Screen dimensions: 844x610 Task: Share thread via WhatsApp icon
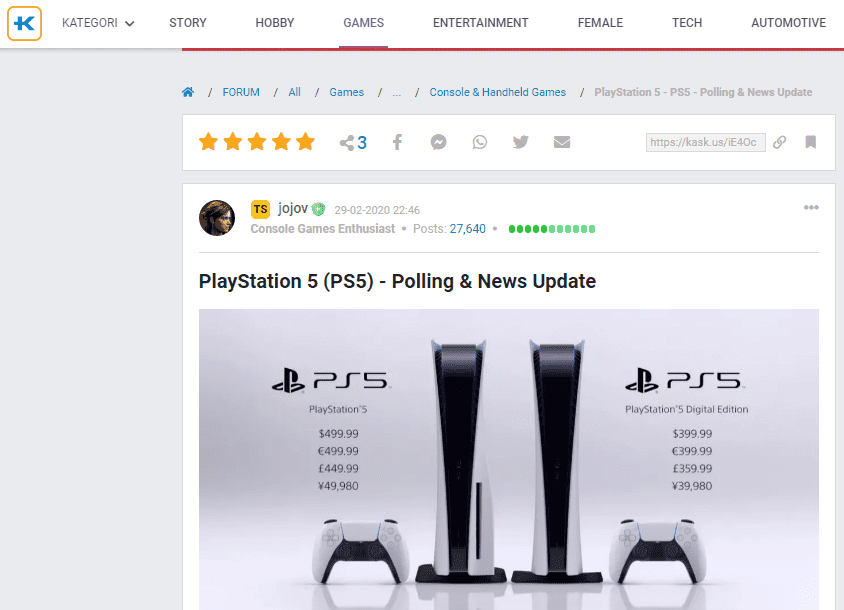coord(480,142)
